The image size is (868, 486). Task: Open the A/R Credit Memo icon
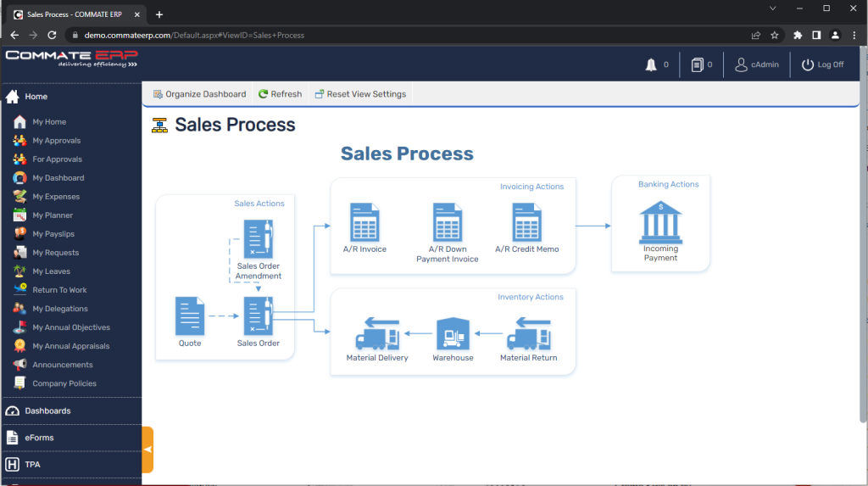tap(526, 223)
